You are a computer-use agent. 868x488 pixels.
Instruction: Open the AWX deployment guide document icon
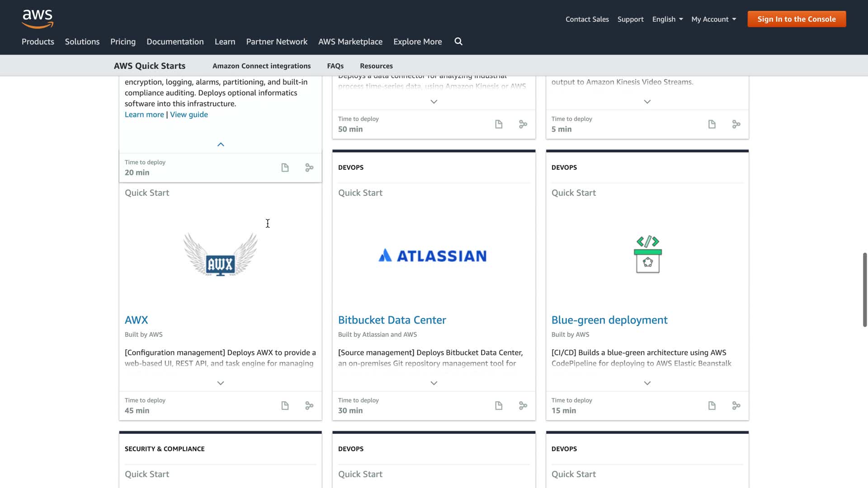pyautogui.click(x=285, y=405)
